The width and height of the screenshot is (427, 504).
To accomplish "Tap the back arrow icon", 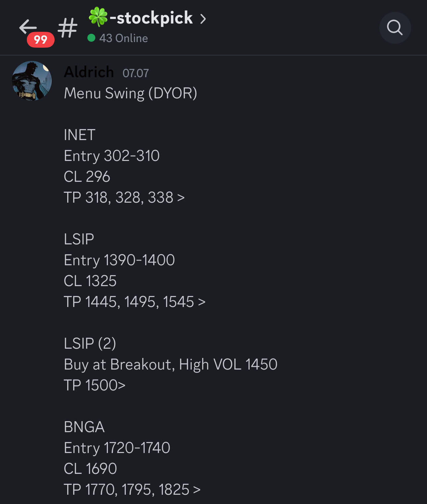I will click(x=27, y=26).
